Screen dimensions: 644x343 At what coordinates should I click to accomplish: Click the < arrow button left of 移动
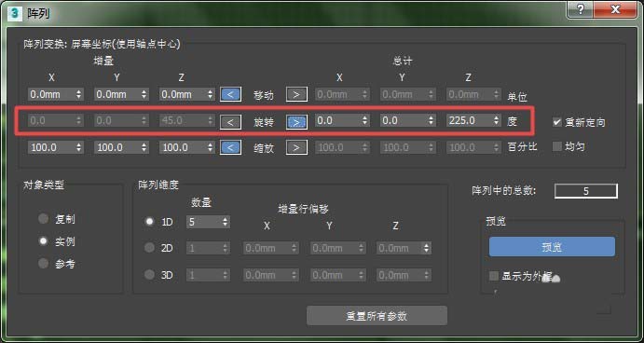coord(230,94)
